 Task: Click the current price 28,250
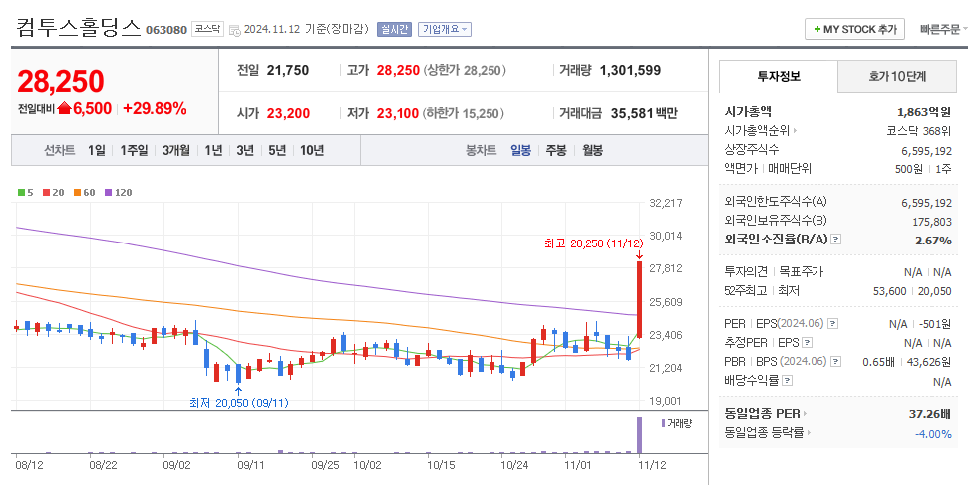tap(61, 81)
